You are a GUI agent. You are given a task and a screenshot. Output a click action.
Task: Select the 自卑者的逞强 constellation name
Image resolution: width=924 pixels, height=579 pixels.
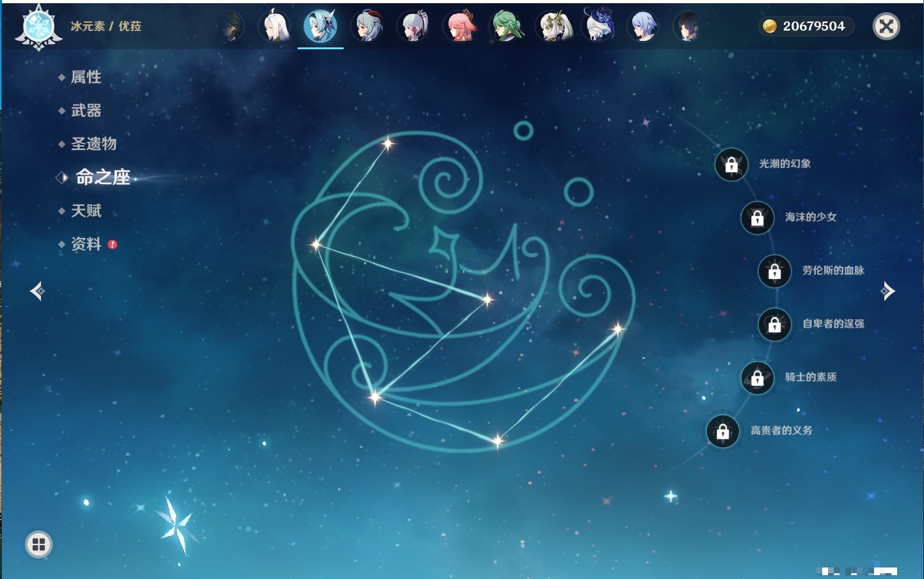[x=833, y=324]
